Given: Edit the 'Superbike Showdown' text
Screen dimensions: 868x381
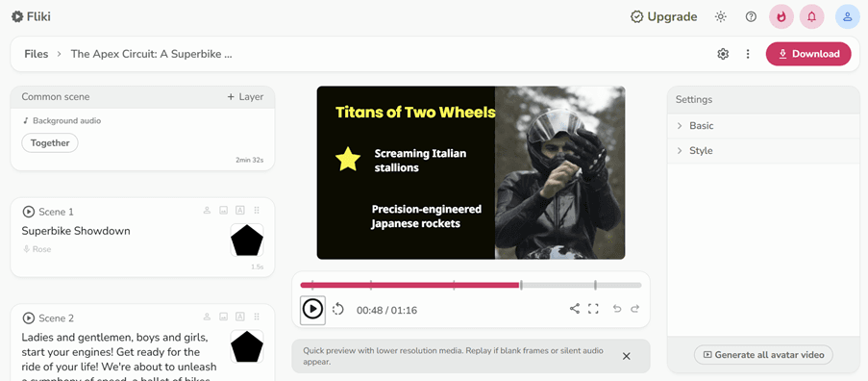Looking at the screenshot, I should click(x=76, y=231).
